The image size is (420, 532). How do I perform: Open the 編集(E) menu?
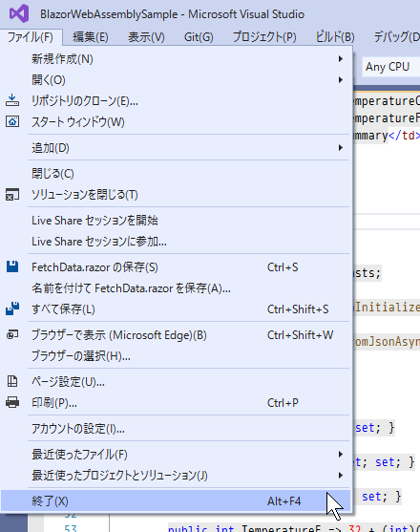pyautogui.click(x=90, y=36)
